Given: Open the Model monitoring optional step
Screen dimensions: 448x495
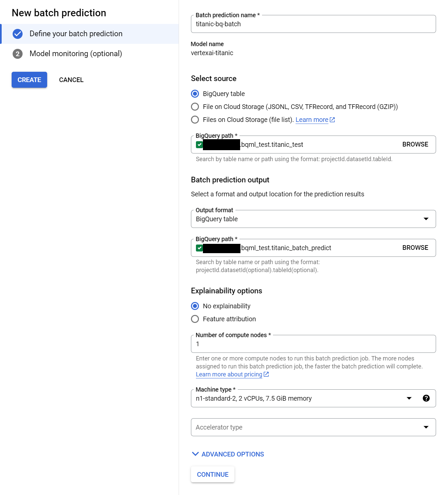Looking at the screenshot, I should (76, 53).
